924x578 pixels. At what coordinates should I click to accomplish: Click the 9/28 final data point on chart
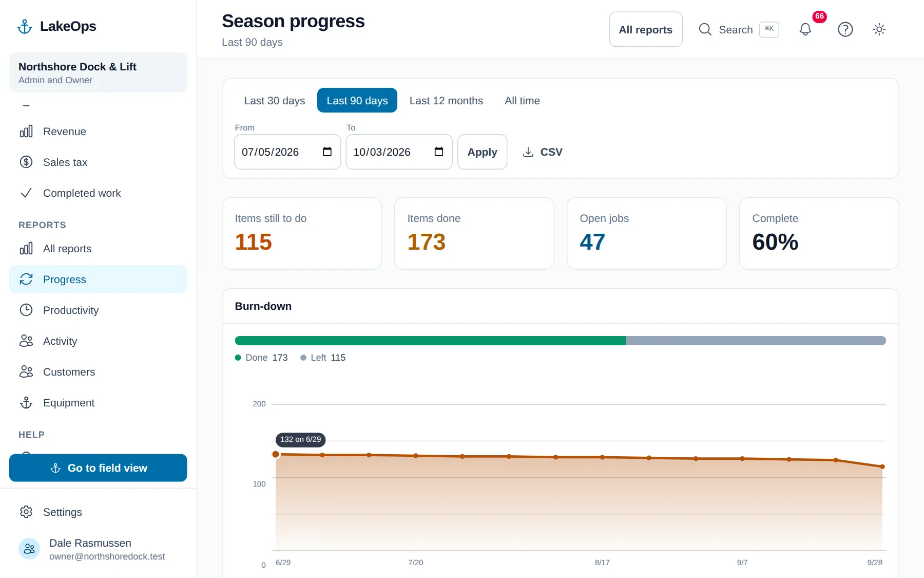[882, 467]
